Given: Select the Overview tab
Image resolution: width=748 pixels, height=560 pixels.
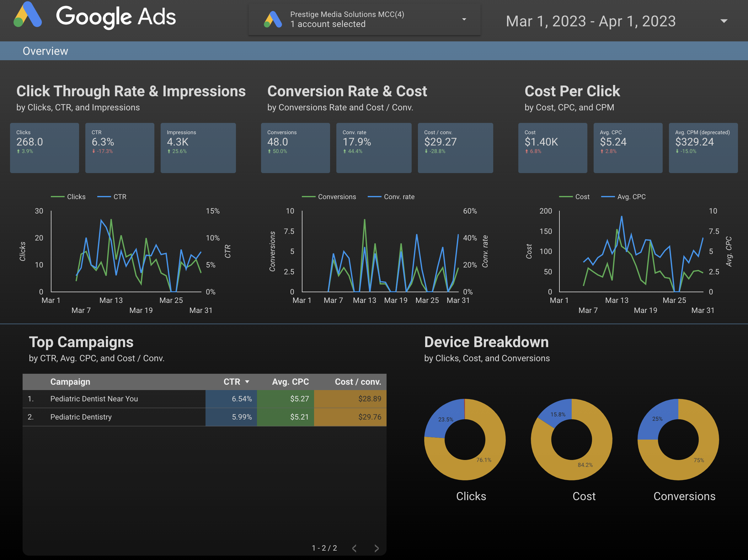Looking at the screenshot, I should (x=45, y=51).
